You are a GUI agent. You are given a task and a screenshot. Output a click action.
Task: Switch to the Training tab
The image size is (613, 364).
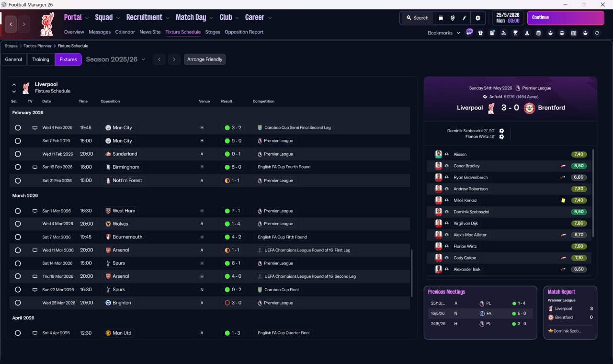click(41, 59)
